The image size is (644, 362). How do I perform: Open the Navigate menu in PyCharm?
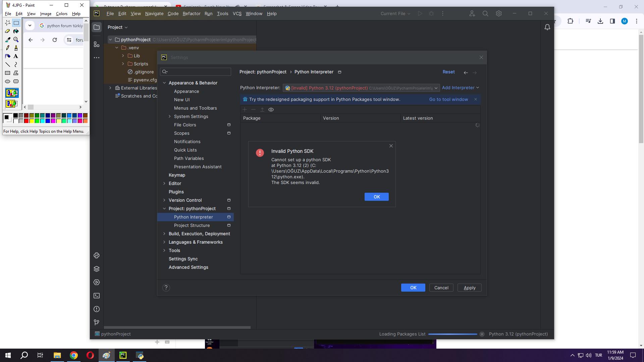click(x=154, y=13)
